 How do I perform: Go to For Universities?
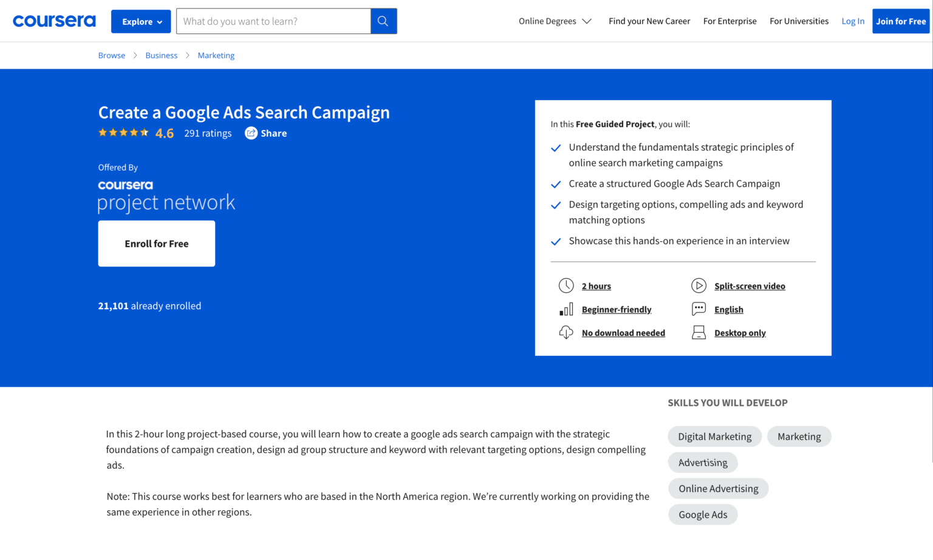click(799, 21)
